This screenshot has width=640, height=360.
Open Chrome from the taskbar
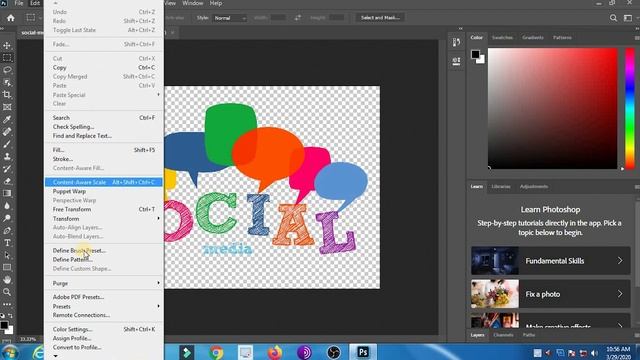(x=216, y=352)
